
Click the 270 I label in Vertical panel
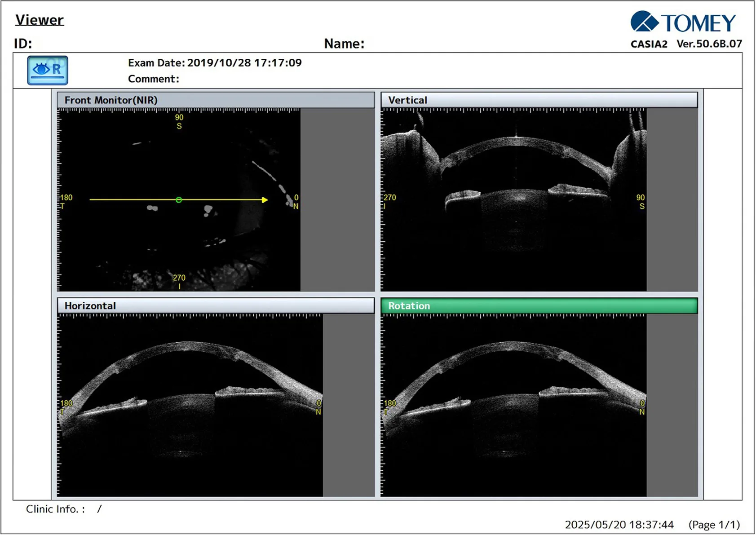(x=389, y=202)
